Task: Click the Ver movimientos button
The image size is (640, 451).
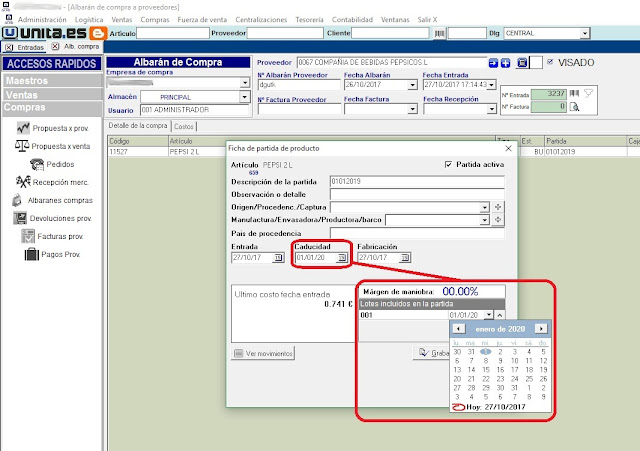Action: (264, 353)
